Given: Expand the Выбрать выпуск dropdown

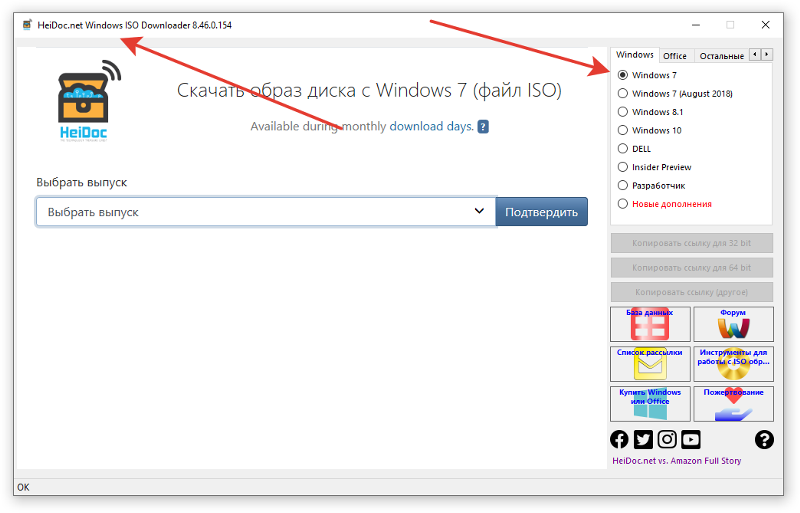Looking at the screenshot, I should (266, 212).
